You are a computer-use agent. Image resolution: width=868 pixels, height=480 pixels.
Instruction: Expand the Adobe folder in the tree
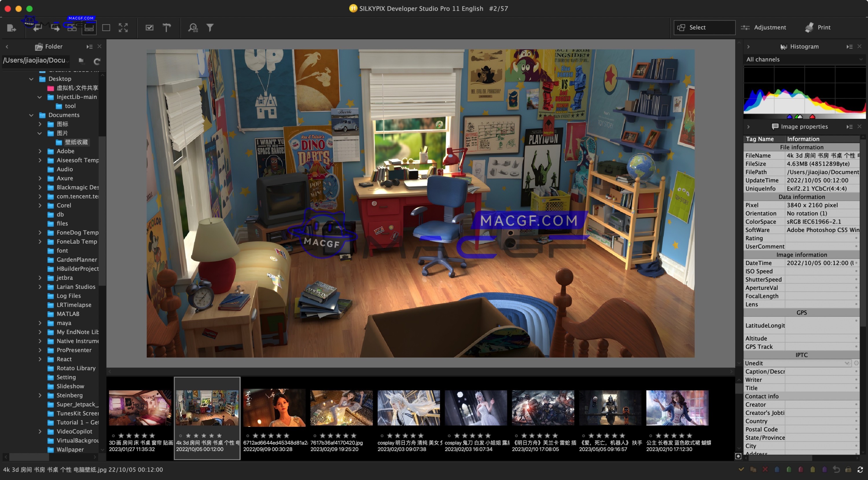click(40, 151)
